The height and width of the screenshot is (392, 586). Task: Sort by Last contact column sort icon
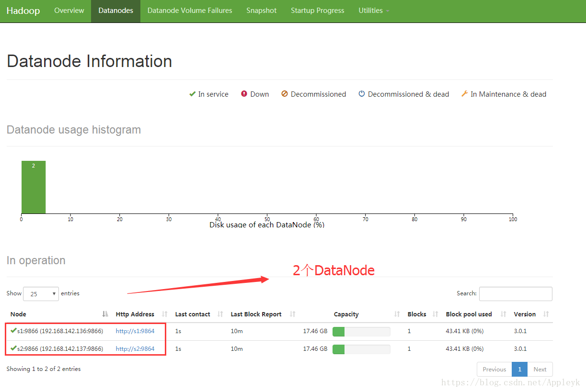(x=220, y=314)
